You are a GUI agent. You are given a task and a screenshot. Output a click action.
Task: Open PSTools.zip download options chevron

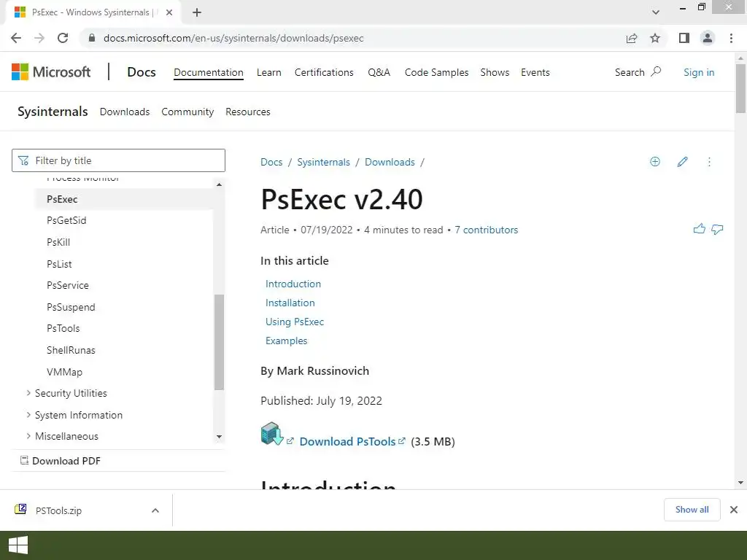click(x=155, y=510)
